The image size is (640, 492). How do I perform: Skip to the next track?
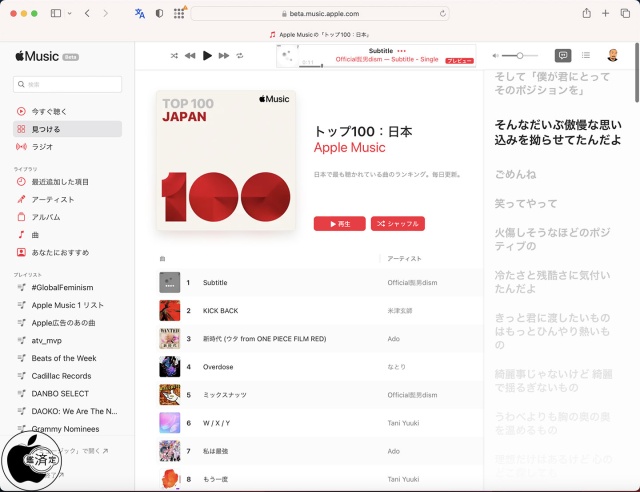coord(224,56)
